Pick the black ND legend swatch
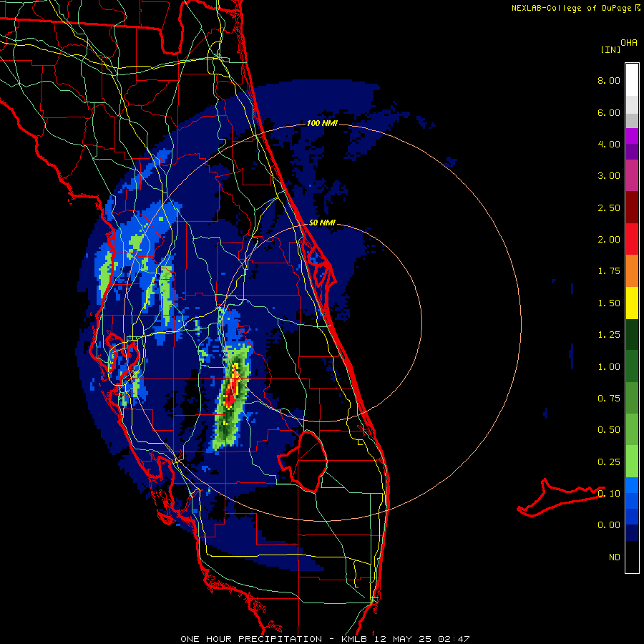 tap(632, 557)
